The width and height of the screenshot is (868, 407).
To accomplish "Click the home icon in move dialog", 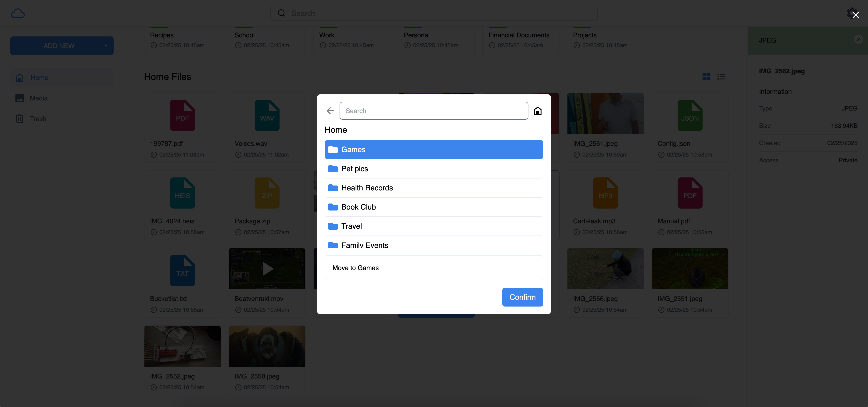I will pyautogui.click(x=538, y=111).
